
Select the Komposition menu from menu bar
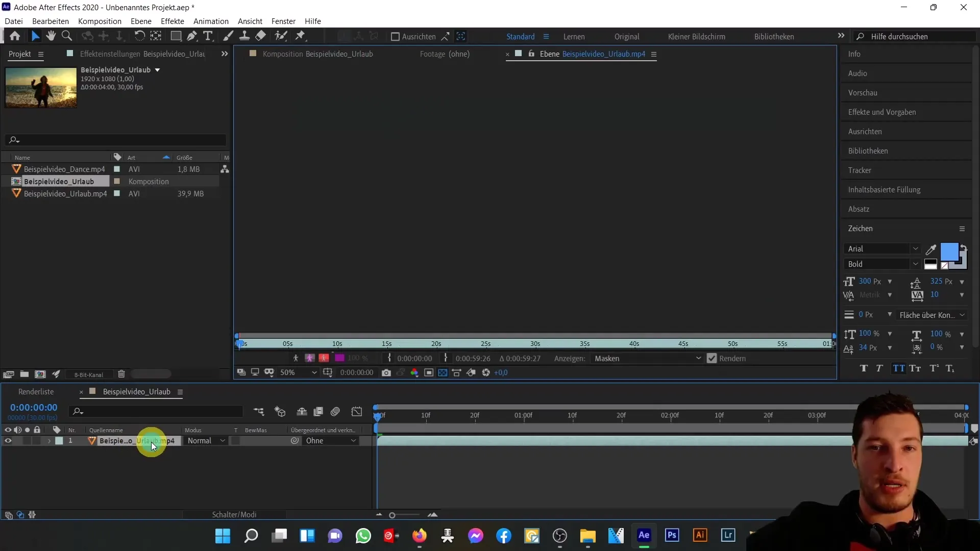point(100,21)
